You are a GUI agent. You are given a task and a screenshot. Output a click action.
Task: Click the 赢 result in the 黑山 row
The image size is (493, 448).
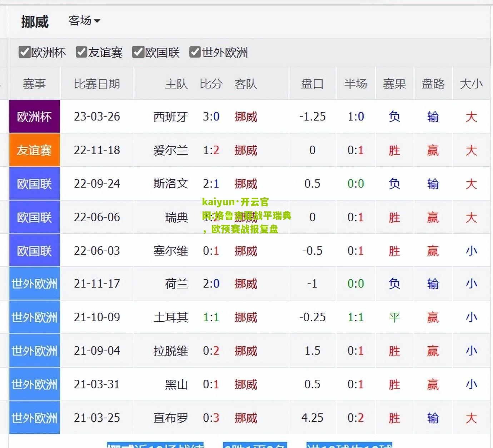coord(433,384)
